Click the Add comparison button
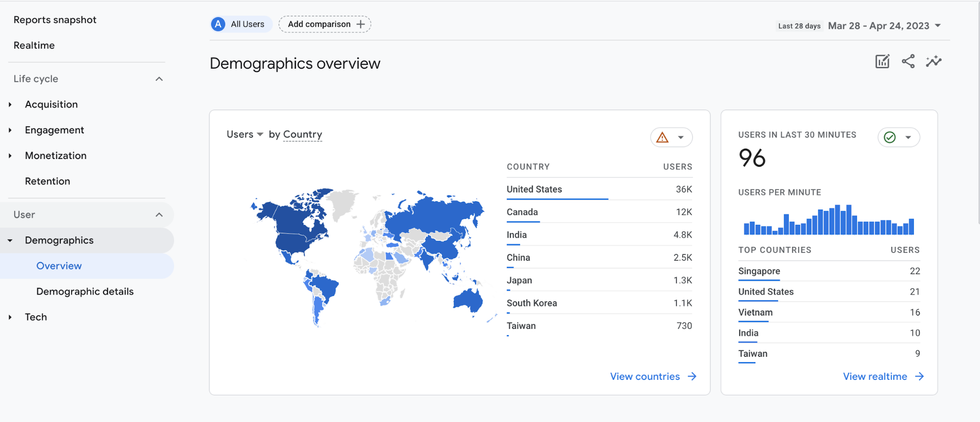The height and width of the screenshot is (422, 980). tap(325, 24)
